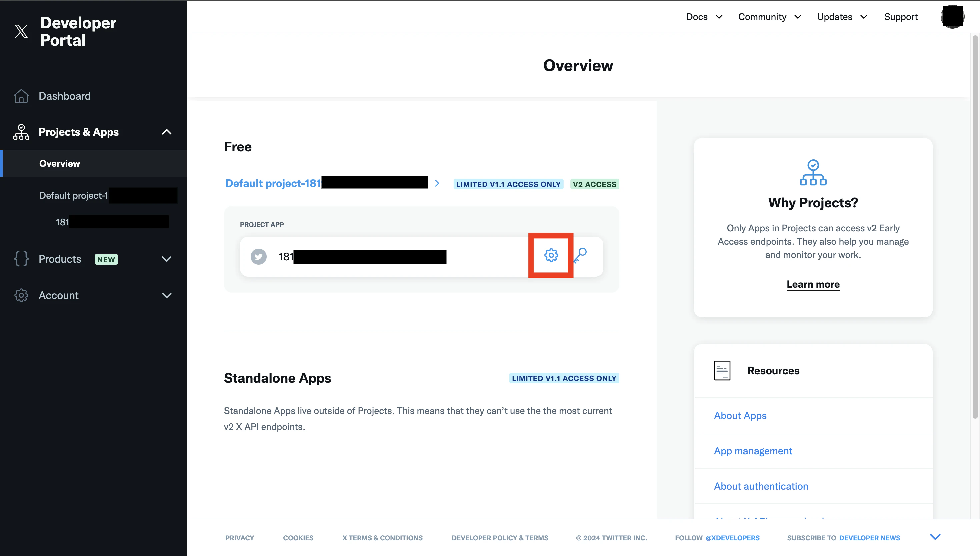The width and height of the screenshot is (980, 556).
Task: Click the project's V2 ACCESS badge
Action: (594, 184)
